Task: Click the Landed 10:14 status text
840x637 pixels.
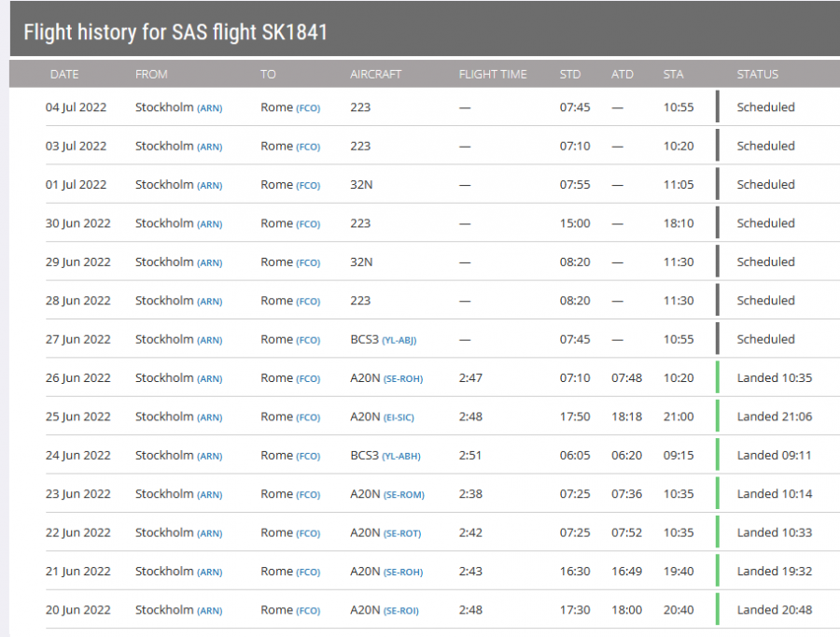Action: coord(774,494)
